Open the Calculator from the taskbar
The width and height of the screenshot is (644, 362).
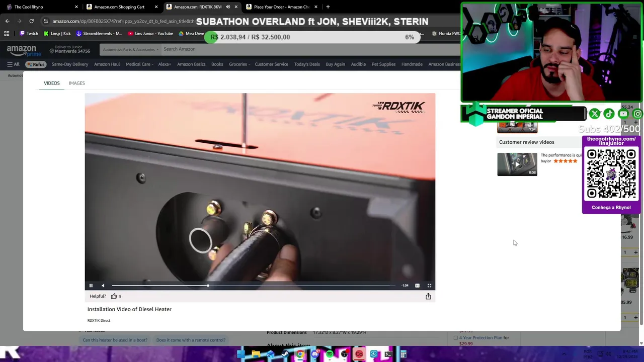[403, 354]
